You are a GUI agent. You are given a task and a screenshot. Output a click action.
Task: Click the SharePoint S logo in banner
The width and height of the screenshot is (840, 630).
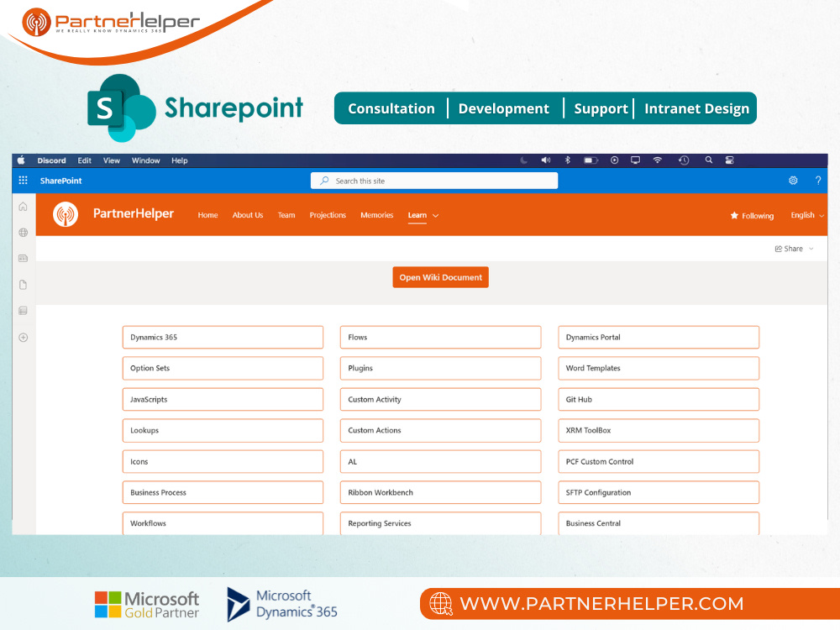(x=121, y=108)
